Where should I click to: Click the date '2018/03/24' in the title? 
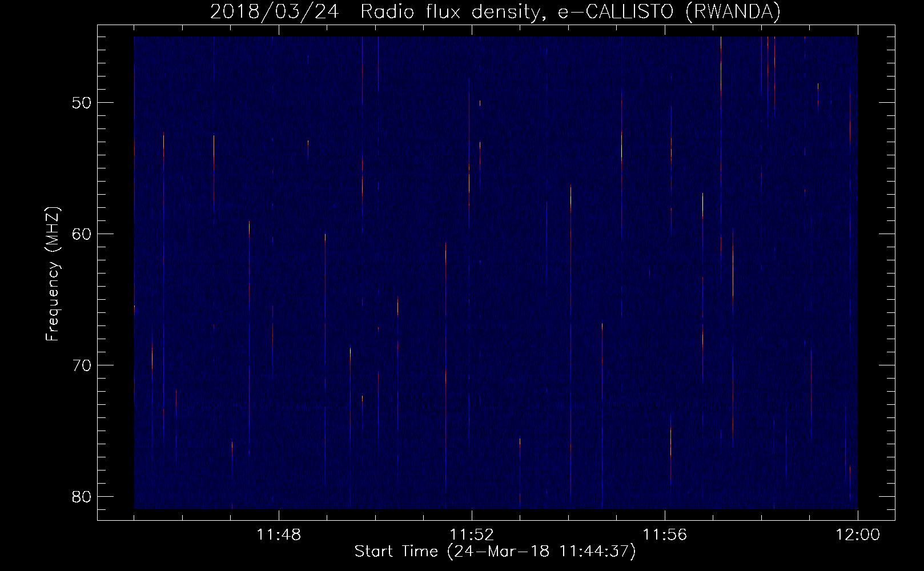click(275, 12)
